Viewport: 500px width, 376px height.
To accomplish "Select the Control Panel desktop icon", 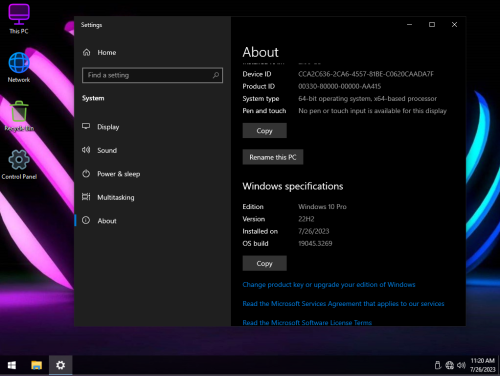I will tap(19, 165).
